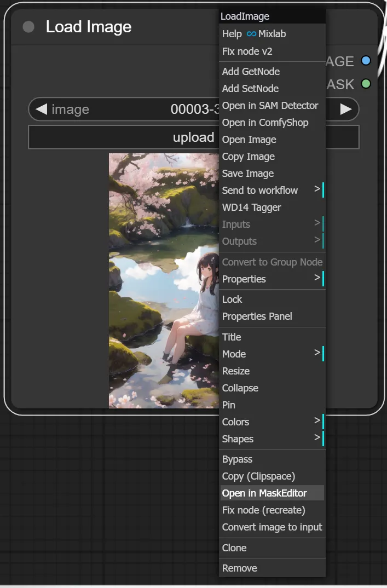
Task: Select Title menu entry
Action: tap(272, 337)
